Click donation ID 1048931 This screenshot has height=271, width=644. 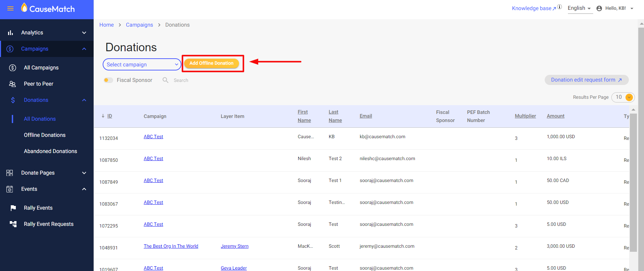[x=108, y=248]
